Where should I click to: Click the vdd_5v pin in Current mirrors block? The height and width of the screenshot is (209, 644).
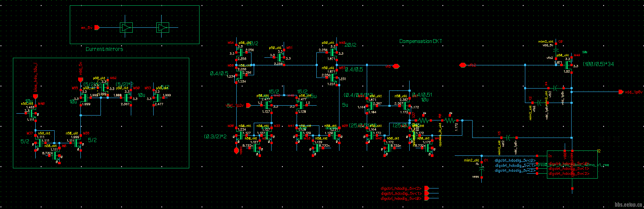[x=80, y=79]
